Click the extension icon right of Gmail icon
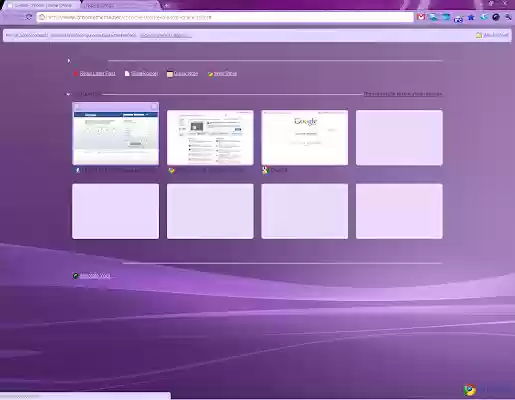The width and height of the screenshot is (515, 400). click(433, 17)
